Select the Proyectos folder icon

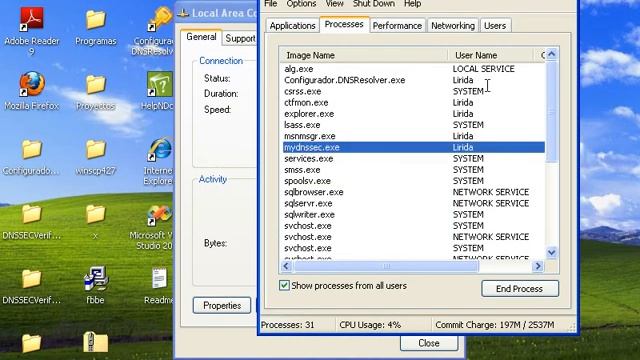point(96,84)
